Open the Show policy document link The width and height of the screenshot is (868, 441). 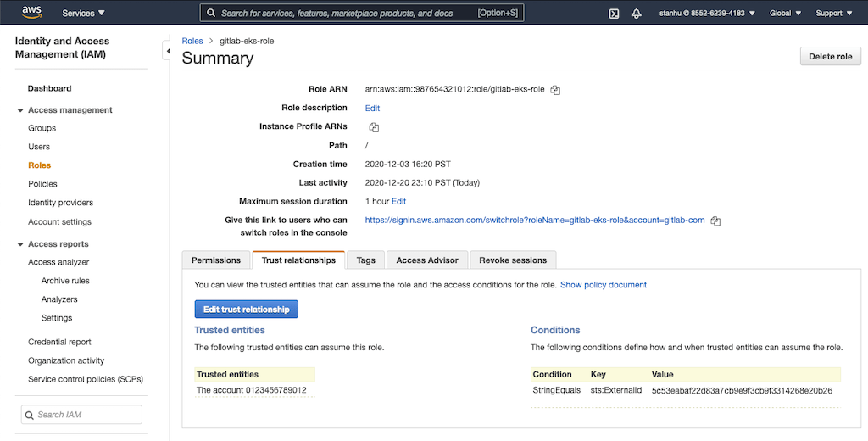coord(603,285)
